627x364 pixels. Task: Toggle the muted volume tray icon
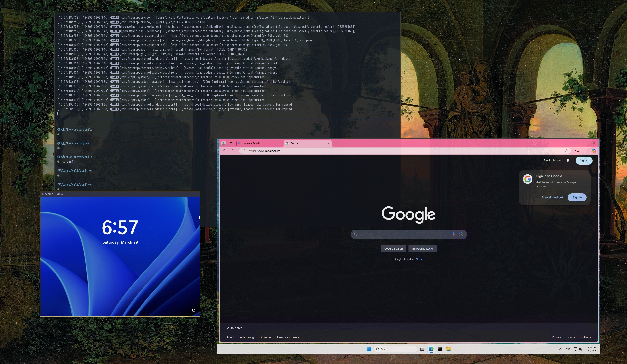(581, 349)
